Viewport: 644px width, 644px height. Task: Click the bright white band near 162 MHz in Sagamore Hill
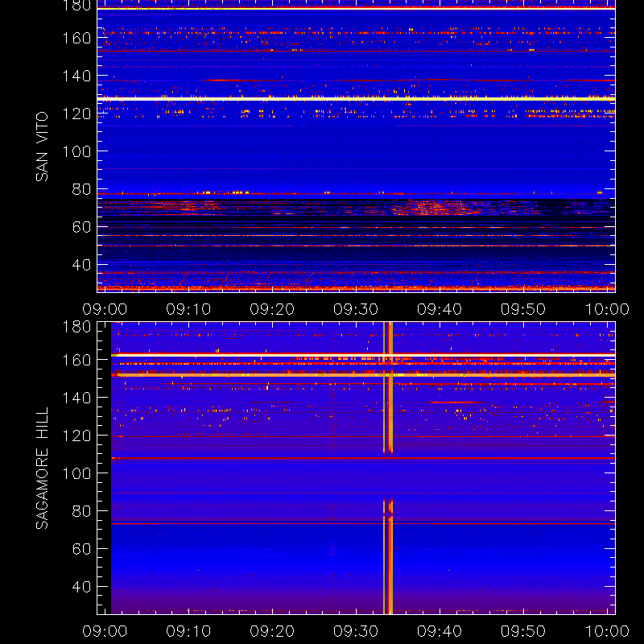coord(363,355)
